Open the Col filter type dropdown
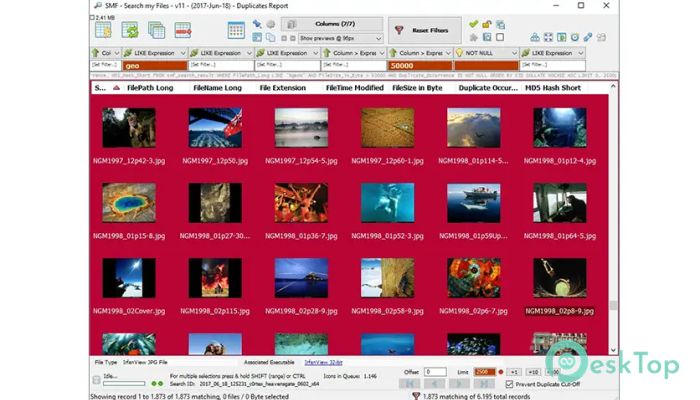Screen dimensions: 700x400 tap(117, 53)
